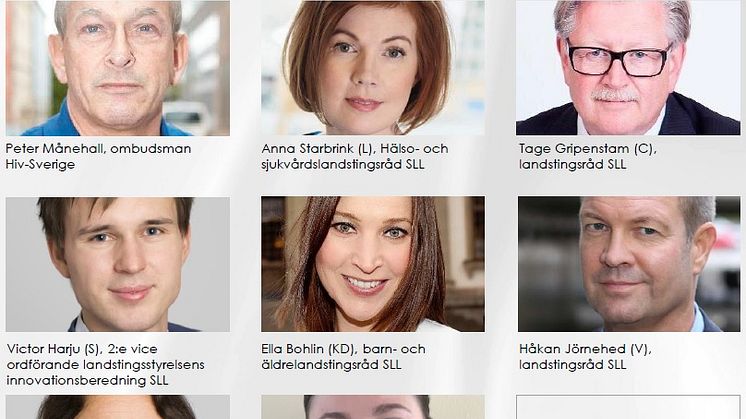Click the 'Hiv-Sverige' text
This screenshot has width=746, height=419.
tap(40, 165)
